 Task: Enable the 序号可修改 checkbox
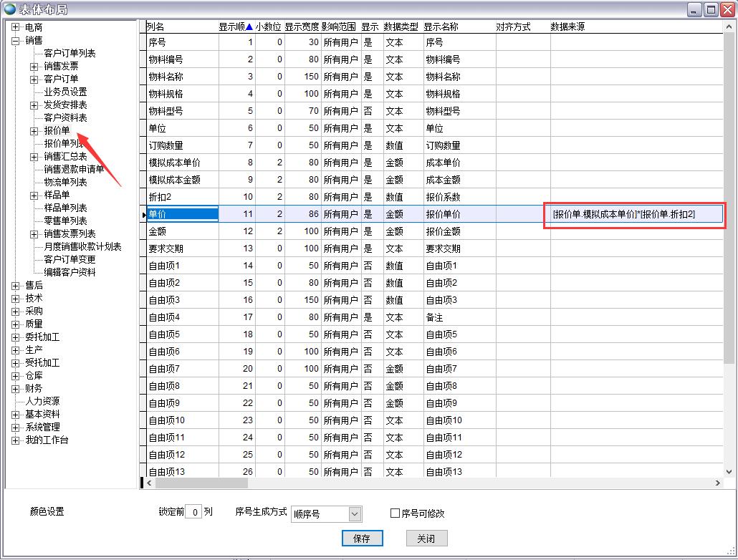pyautogui.click(x=395, y=513)
